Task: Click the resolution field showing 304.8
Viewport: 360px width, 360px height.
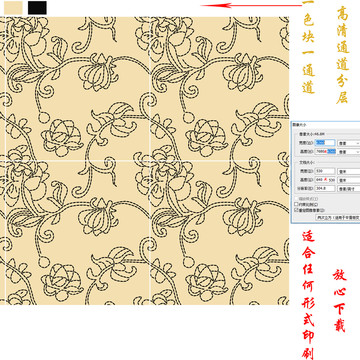Action: click(325, 188)
